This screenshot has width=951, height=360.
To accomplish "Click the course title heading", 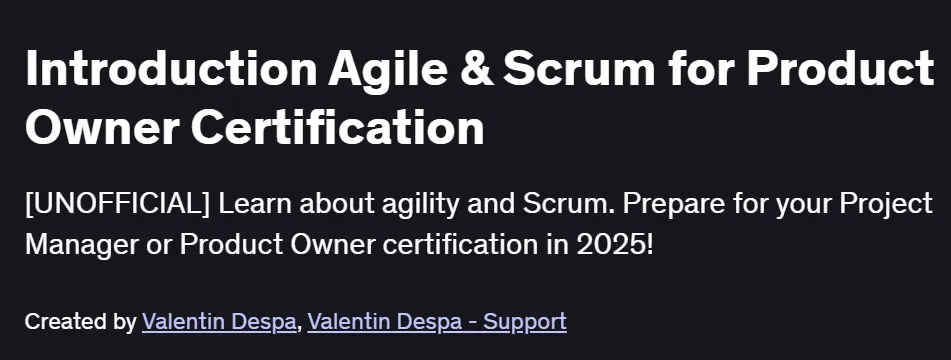I will 479,98.
